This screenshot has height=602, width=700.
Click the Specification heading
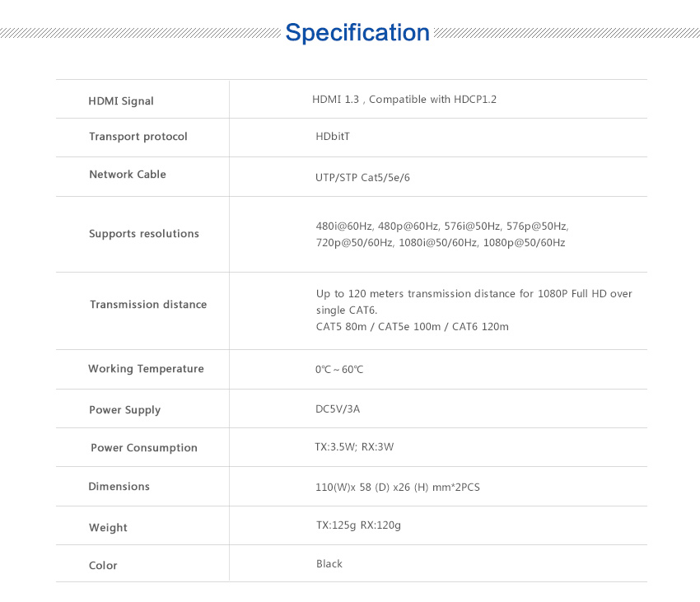point(357,33)
